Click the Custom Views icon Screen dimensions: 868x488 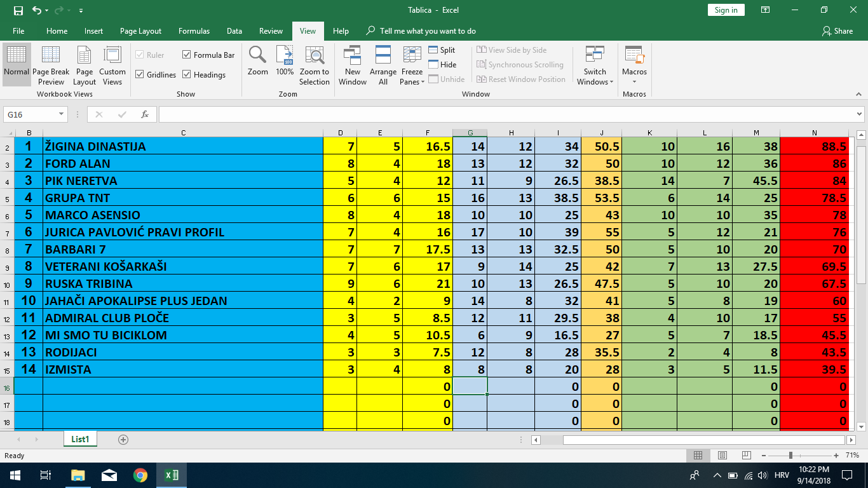(112, 56)
